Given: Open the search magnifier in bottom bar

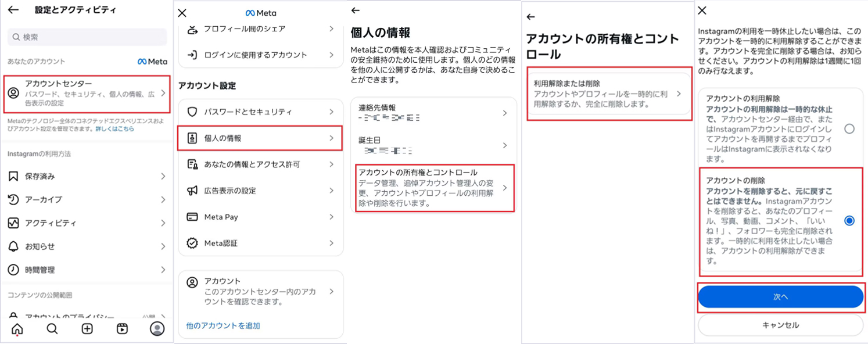Looking at the screenshot, I should click(52, 329).
